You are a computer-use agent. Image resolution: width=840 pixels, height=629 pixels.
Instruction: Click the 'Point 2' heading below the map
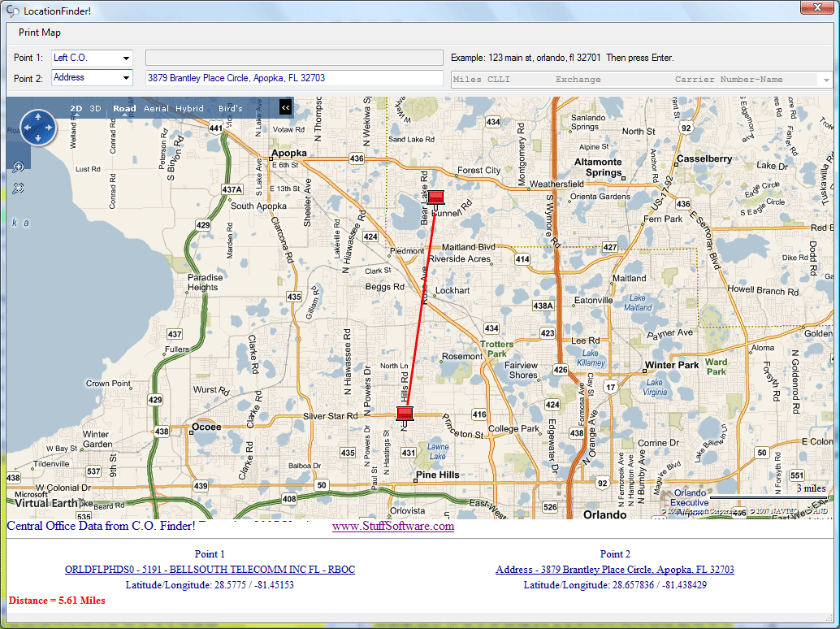[x=615, y=554]
